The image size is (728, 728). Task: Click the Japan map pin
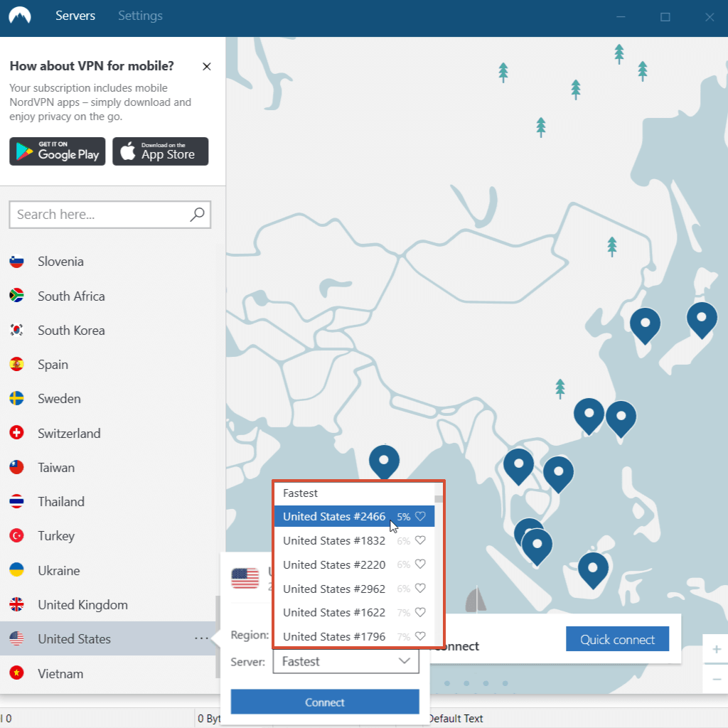pos(702,320)
